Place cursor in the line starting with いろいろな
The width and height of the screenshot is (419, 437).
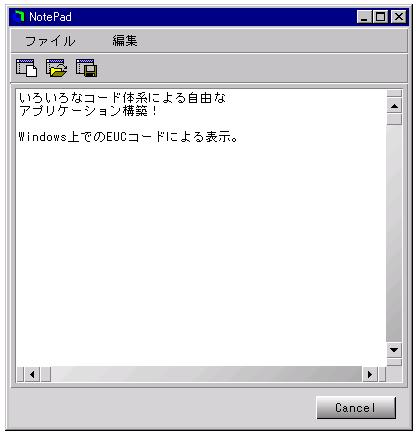pyautogui.click(x=122, y=98)
